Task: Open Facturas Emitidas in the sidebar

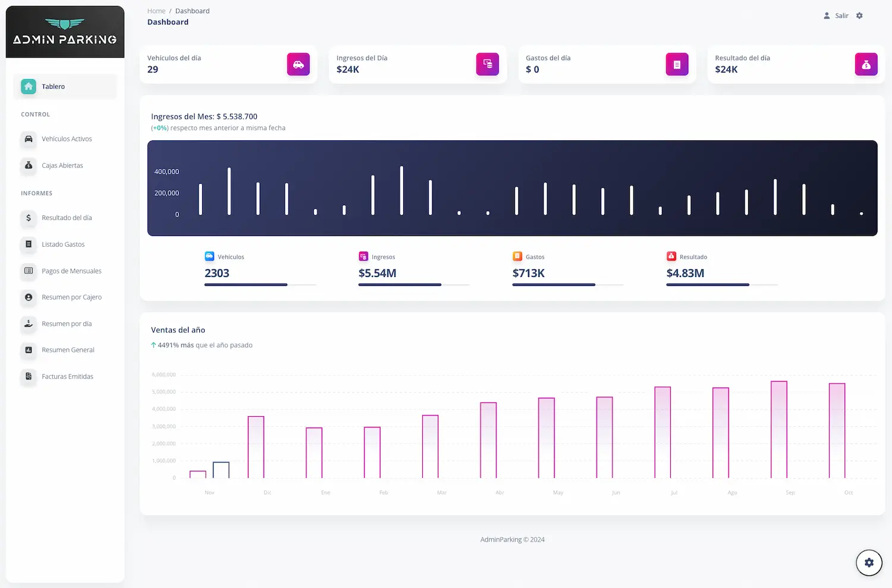Action: tap(67, 377)
